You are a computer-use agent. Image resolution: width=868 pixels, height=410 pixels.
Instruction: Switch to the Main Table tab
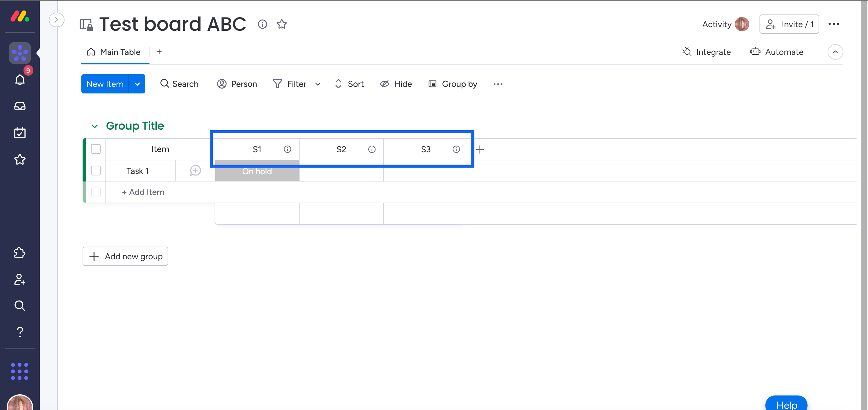[115, 52]
